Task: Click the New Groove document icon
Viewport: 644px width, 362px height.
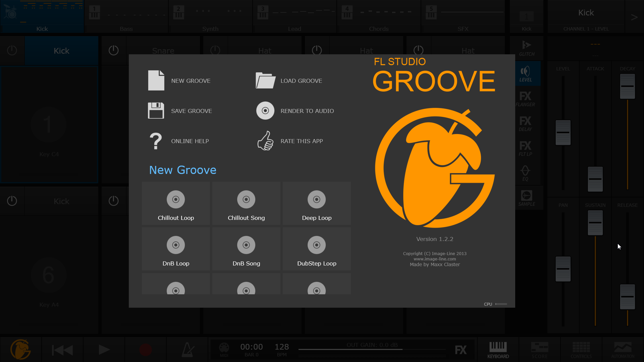Action: pos(156,80)
